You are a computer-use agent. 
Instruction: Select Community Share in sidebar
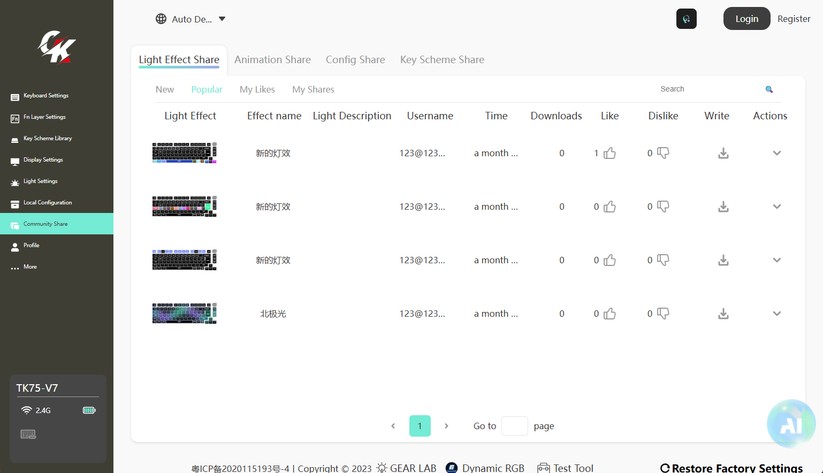pos(56,224)
